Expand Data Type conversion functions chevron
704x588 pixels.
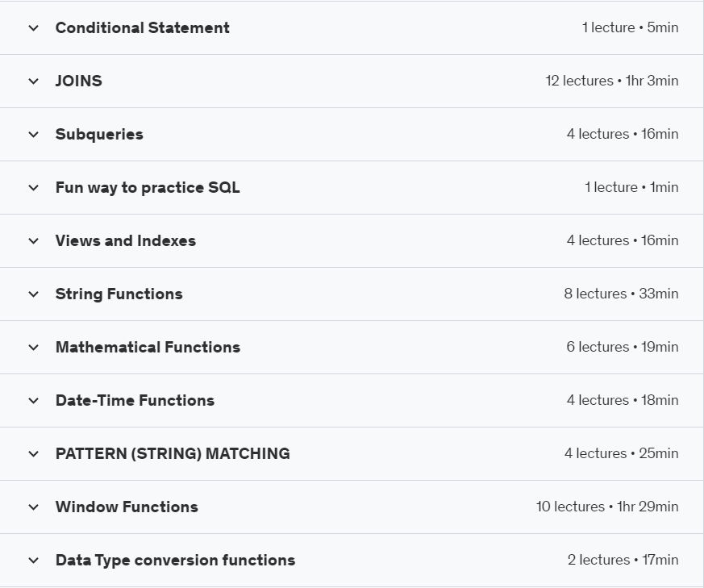click(33, 561)
